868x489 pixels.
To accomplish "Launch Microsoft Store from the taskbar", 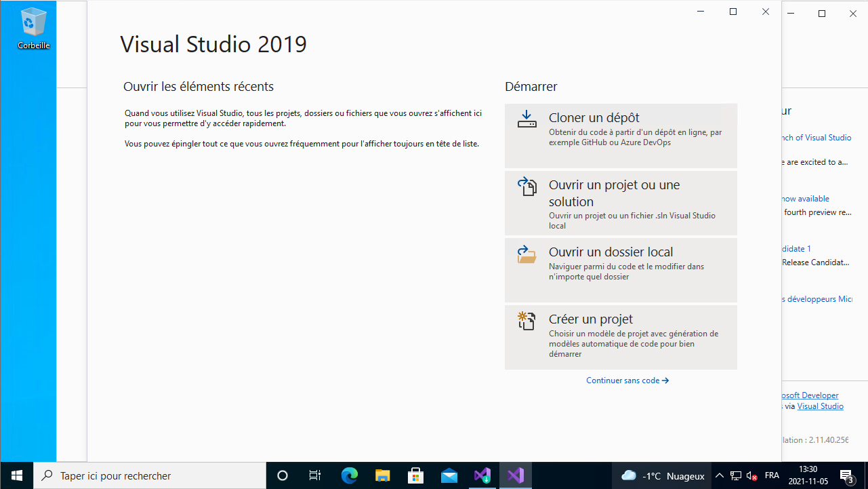I will tap(416, 475).
